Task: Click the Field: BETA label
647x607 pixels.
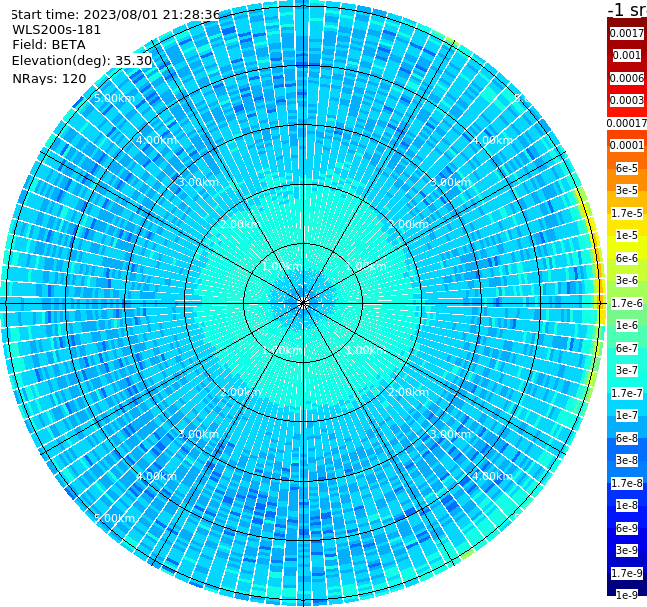Action: tap(49, 45)
